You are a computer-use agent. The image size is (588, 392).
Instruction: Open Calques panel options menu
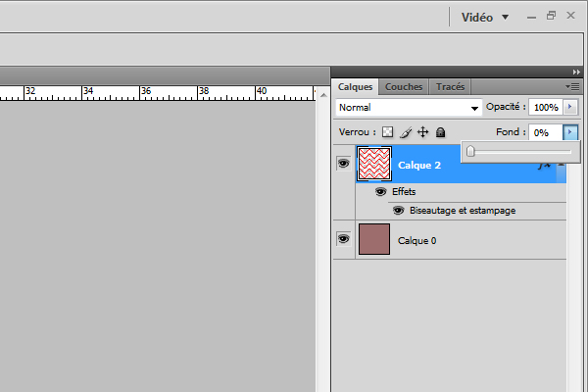tap(572, 86)
